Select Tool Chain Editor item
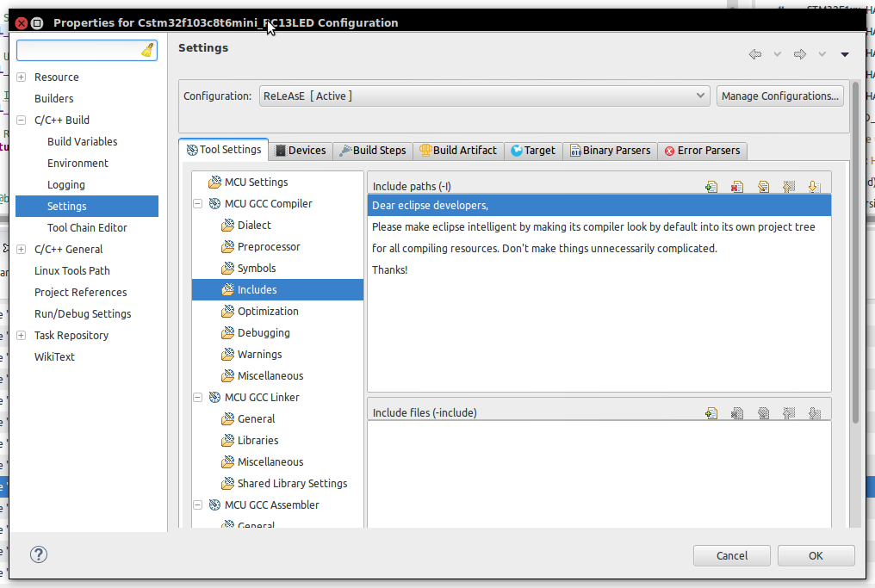The width and height of the screenshot is (875, 588). [x=87, y=227]
